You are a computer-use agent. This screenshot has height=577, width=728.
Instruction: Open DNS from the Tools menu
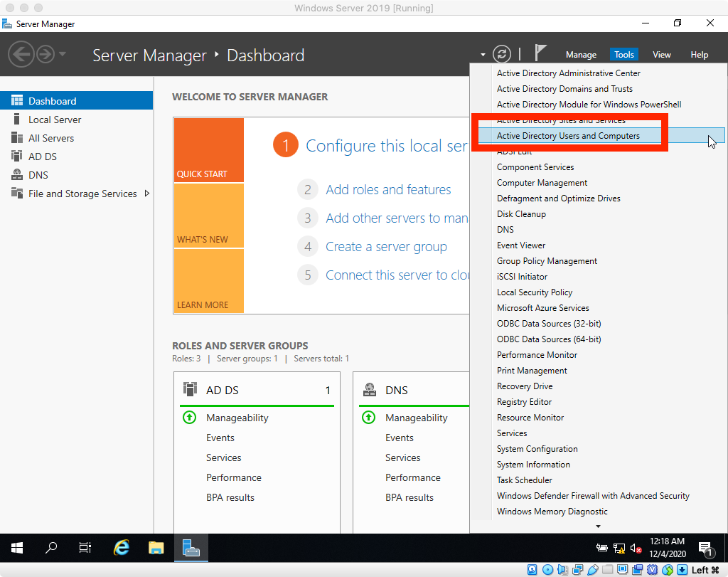[x=505, y=230]
